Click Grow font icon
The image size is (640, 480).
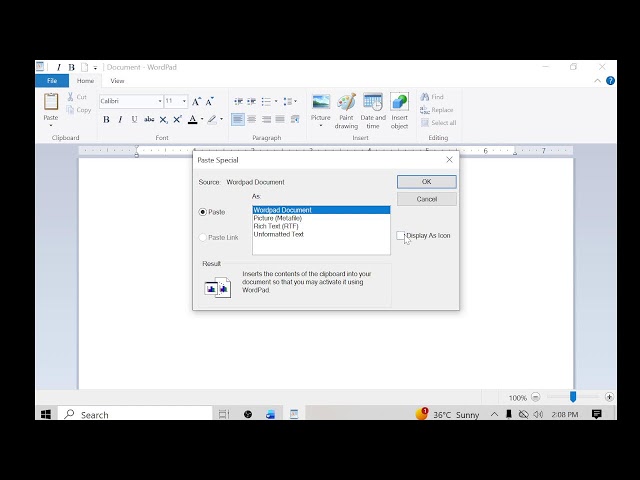pos(196,101)
